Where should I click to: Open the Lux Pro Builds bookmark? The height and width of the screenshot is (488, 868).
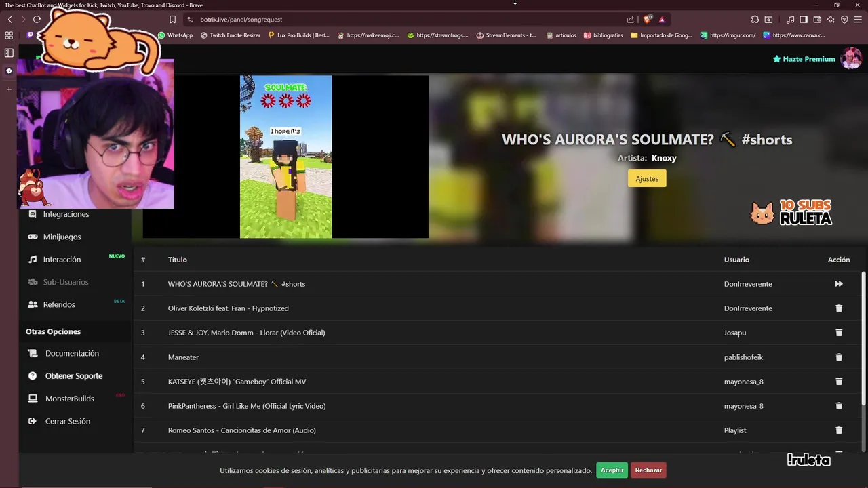click(x=299, y=35)
